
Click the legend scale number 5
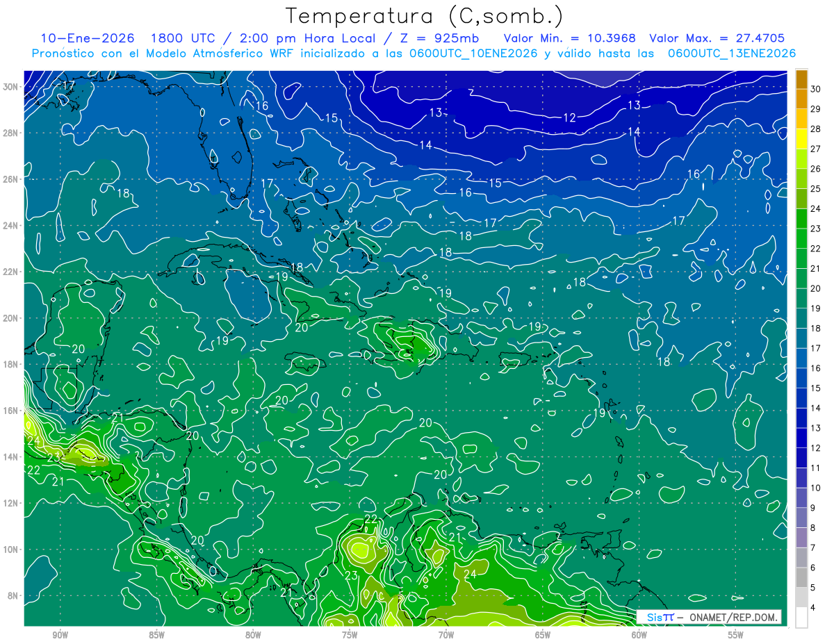[x=814, y=588]
